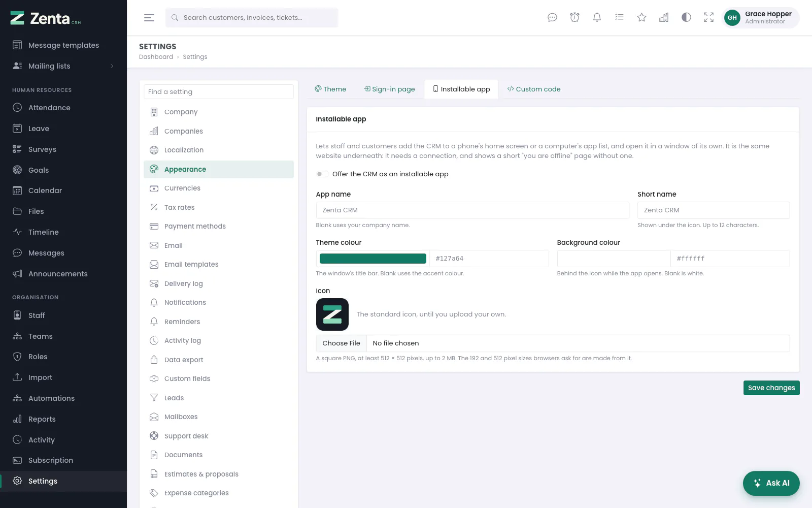The image size is (812, 508).
Task: Edit the #127a64 theme hex value
Action: (489, 259)
